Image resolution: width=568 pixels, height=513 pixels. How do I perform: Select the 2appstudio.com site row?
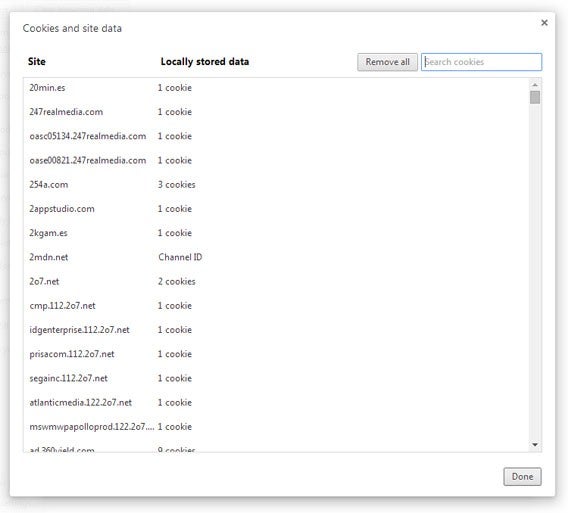click(276, 209)
